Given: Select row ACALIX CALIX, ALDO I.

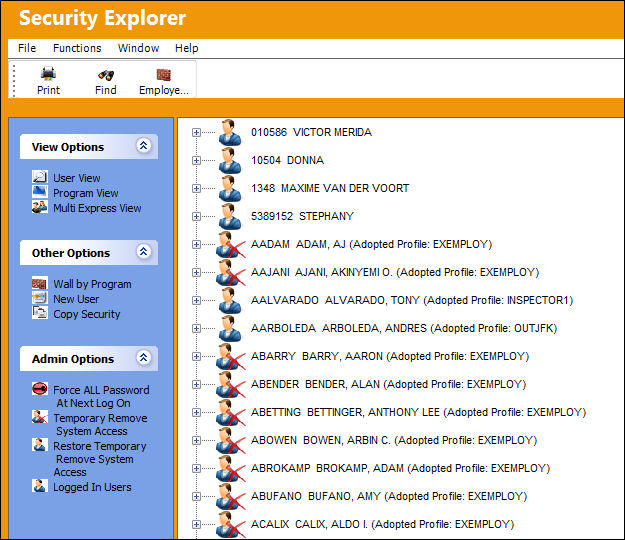Looking at the screenshot, I should pyautogui.click(x=383, y=524).
